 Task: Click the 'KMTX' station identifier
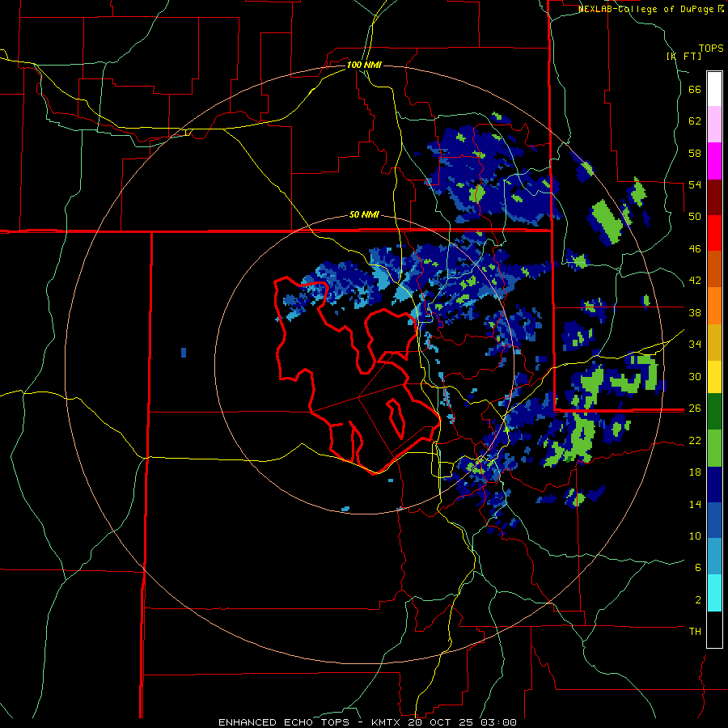click(386, 722)
